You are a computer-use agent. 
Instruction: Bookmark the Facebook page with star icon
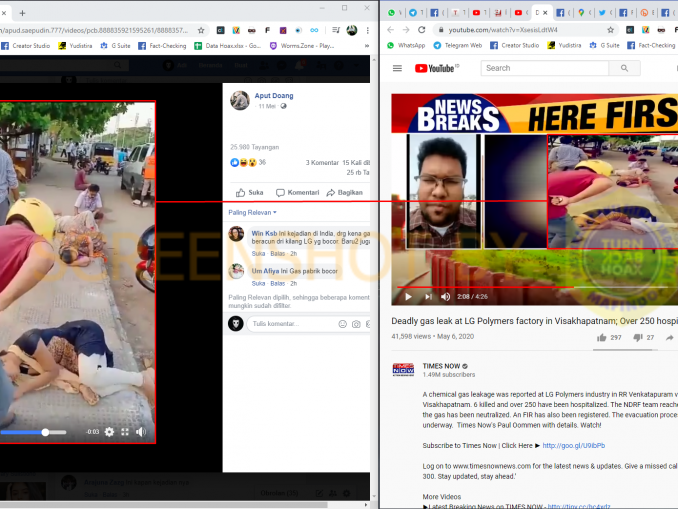(201, 30)
